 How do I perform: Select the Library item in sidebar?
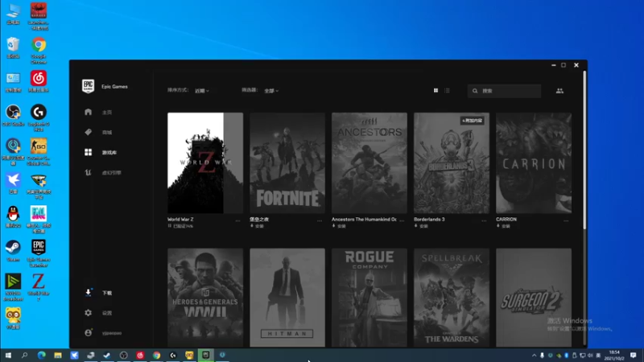101,152
